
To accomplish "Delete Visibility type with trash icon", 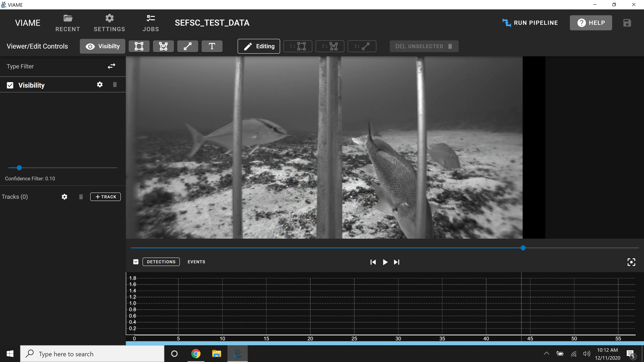I will pyautogui.click(x=115, y=85).
